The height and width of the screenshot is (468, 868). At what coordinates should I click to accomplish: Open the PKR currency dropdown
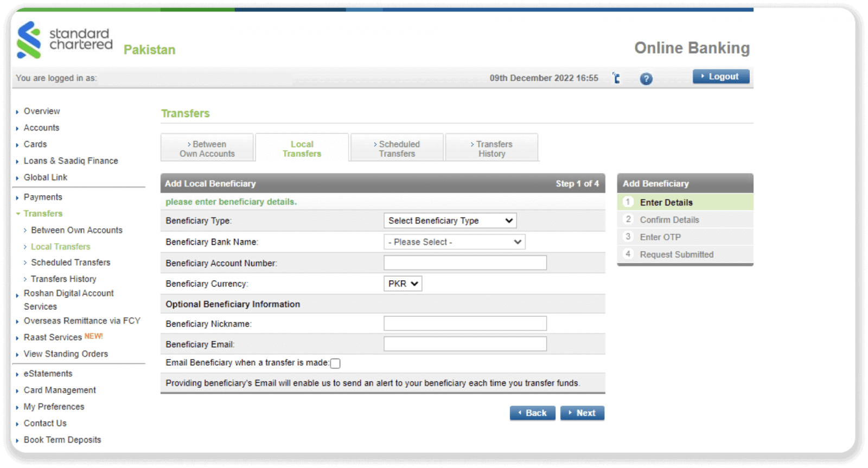tap(403, 284)
